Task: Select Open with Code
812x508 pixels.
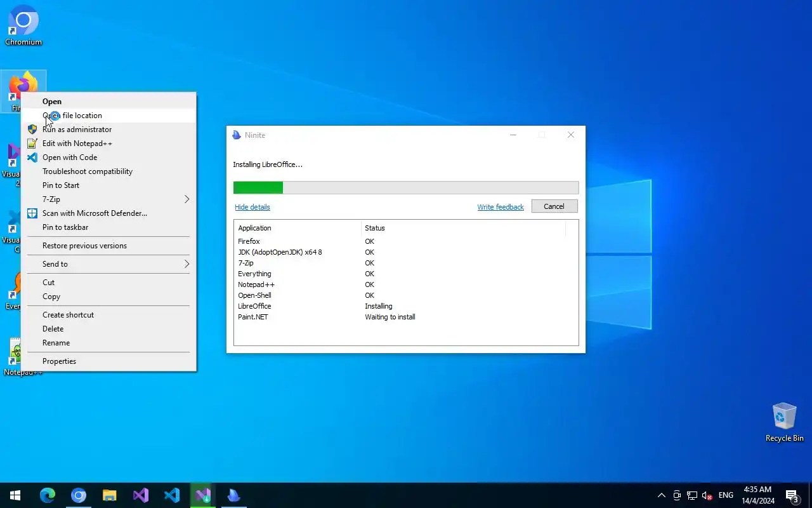Action: (108, 157)
